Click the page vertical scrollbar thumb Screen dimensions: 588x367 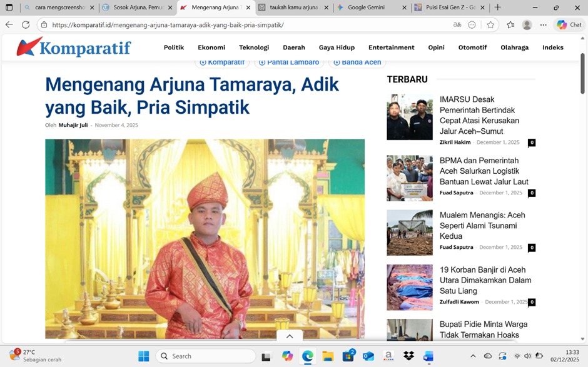point(583,73)
